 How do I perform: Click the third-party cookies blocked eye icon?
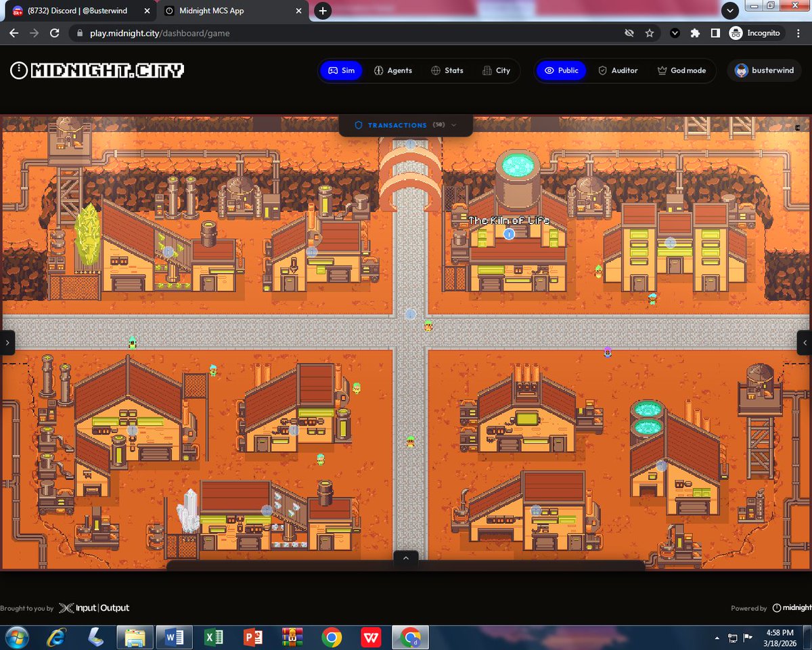(x=629, y=32)
